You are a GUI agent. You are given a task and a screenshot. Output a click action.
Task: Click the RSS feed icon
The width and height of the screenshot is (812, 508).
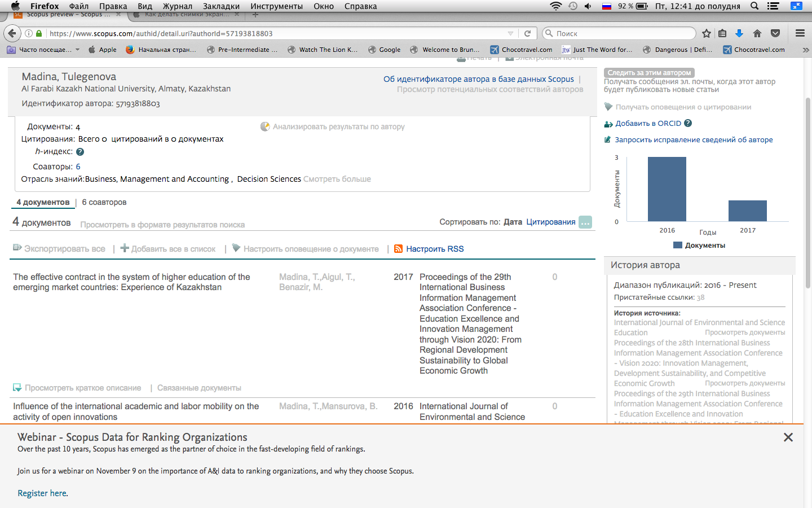pyautogui.click(x=398, y=249)
